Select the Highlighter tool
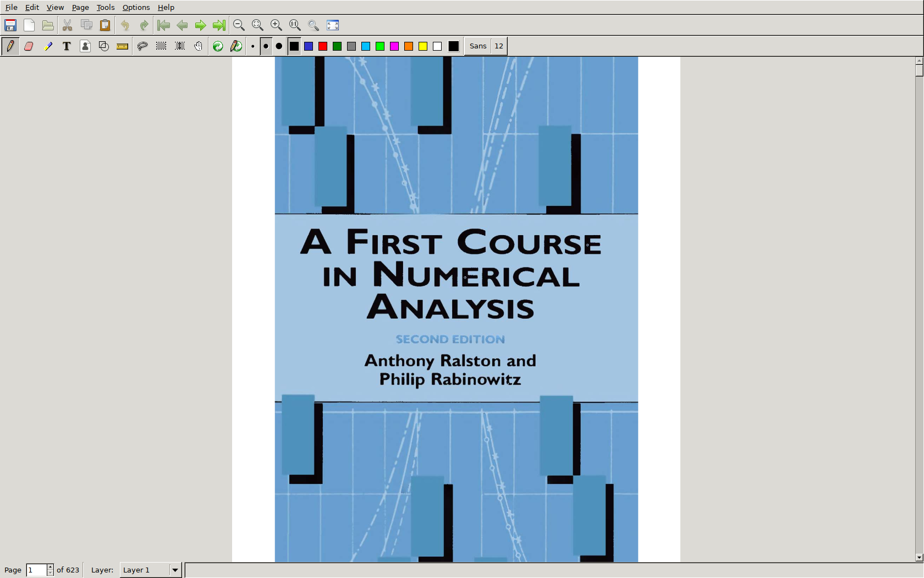The image size is (924, 578). (x=48, y=46)
